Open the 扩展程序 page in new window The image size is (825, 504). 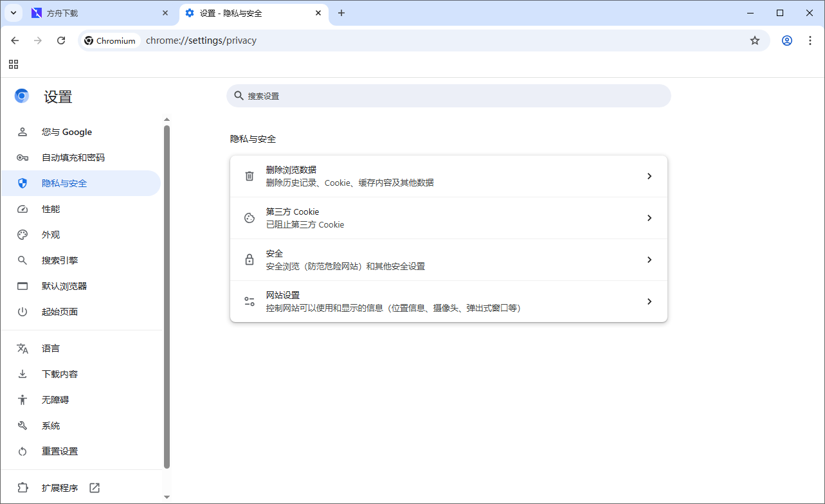[x=94, y=487]
